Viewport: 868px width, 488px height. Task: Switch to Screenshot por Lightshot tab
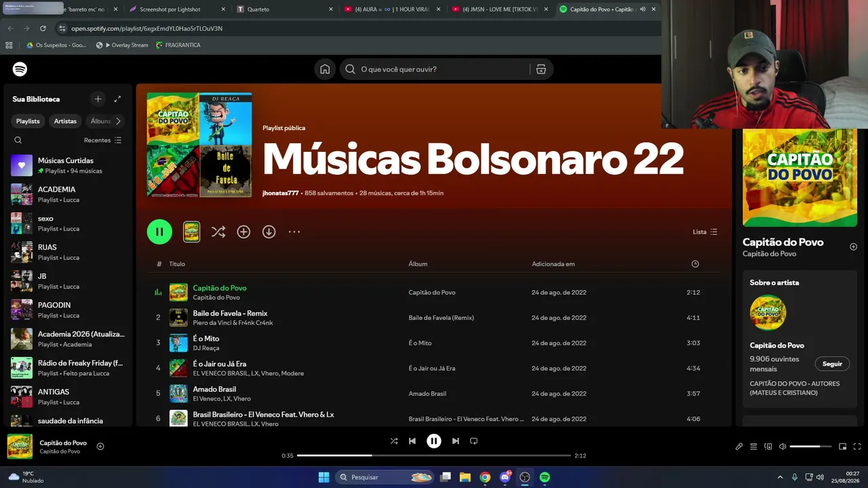point(176,9)
